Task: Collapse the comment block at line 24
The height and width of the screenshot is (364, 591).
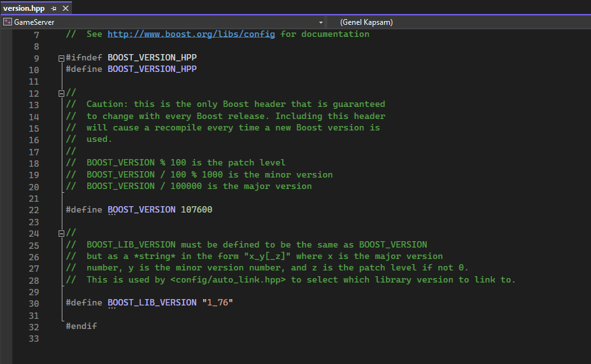Action: click(x=61, y=234)
